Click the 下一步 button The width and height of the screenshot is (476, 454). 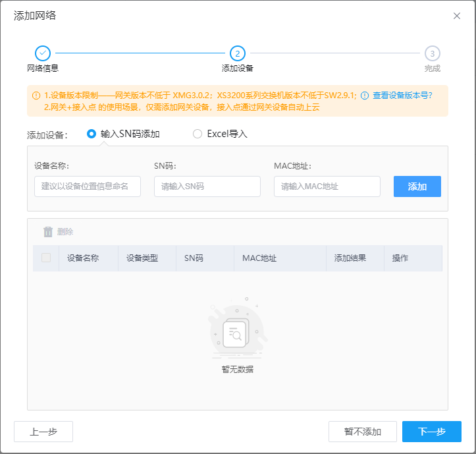(431, 432)
